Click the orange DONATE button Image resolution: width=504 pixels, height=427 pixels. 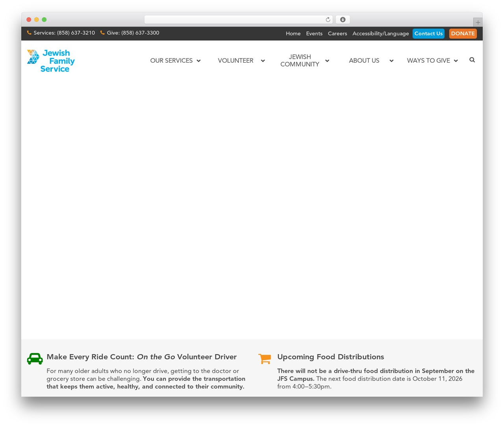[463, 33]
